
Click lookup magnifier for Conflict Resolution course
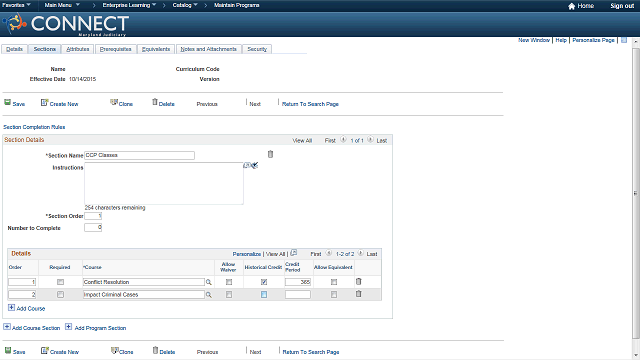tap(209, 282)
